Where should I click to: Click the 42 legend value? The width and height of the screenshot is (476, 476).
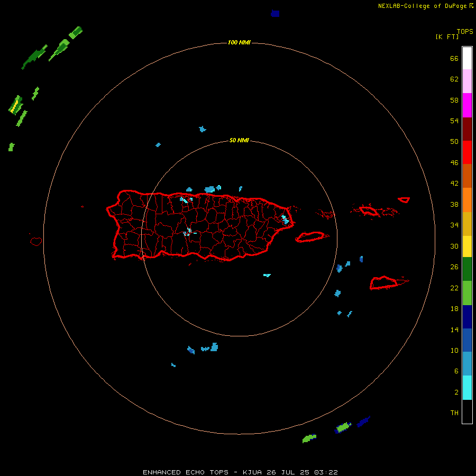pos(454,184)
